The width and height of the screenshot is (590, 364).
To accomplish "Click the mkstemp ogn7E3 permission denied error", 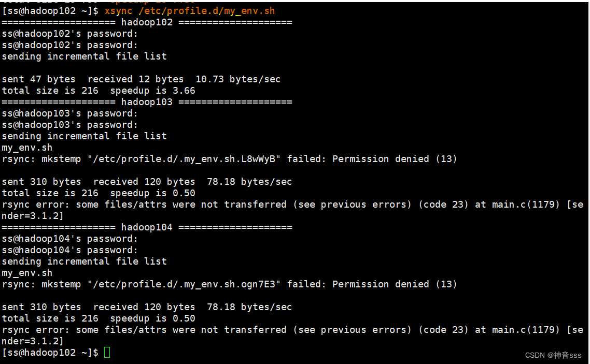I will pos(229,284).
